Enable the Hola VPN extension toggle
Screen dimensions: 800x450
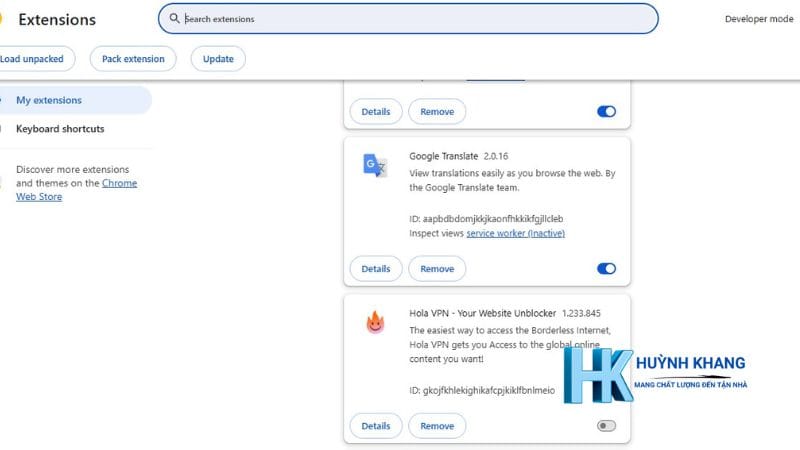[606, 426]
